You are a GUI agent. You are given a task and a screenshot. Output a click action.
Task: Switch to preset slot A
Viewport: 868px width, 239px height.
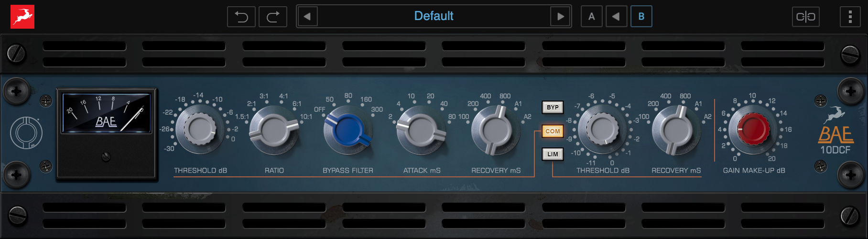[591, 17]
